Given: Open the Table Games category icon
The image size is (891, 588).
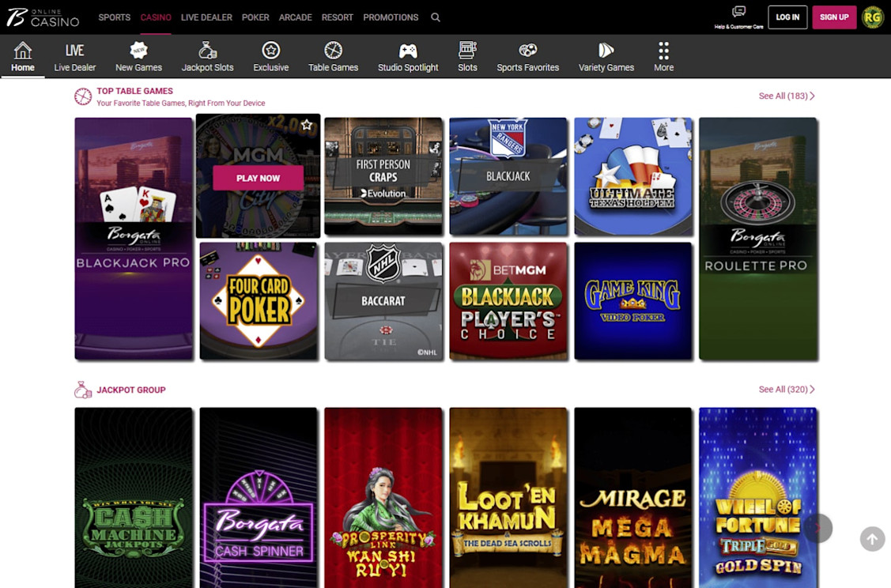Looking at the screenshot, I should 333,51.
